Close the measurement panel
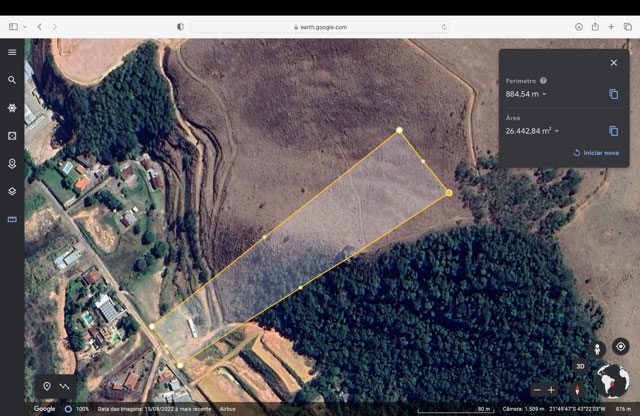 [613, 62]
